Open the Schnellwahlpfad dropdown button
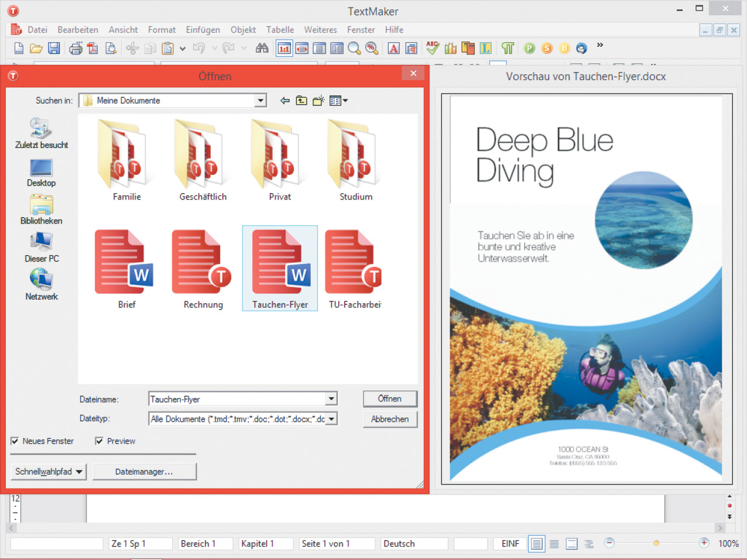Viewport: 747px width, 560px height. click(49, 472)
